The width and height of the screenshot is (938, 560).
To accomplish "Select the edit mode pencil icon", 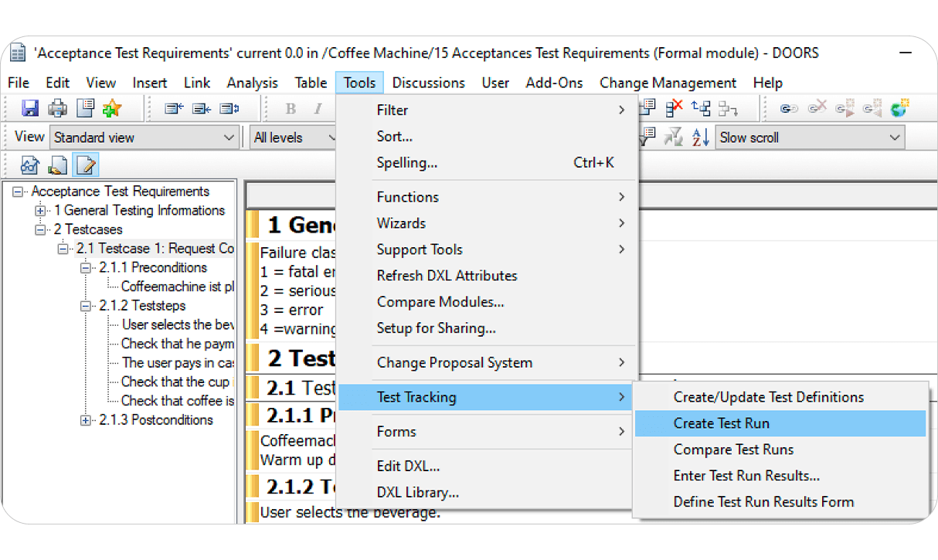I will [87, 165].
